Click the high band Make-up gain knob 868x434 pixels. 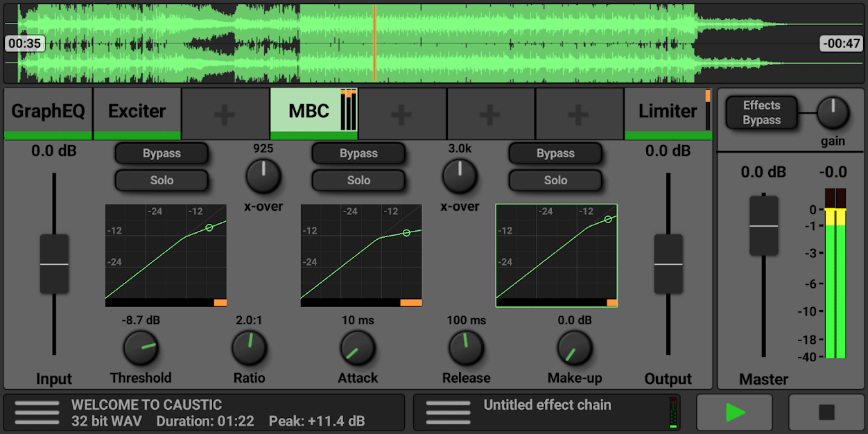point(574,350)
